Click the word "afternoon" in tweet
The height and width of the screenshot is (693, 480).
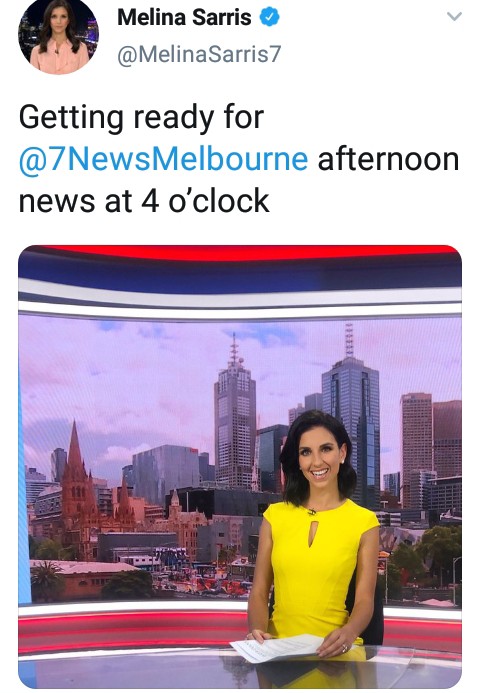pos(388,160)
